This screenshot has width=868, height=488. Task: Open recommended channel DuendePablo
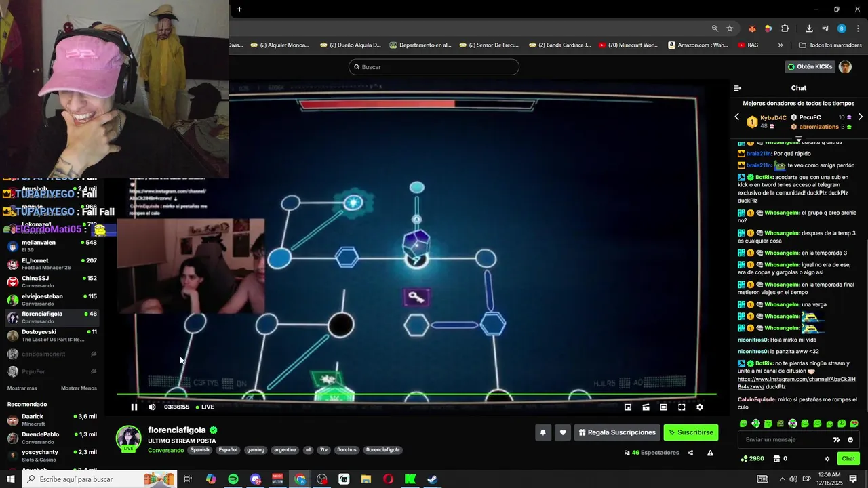point(52,438)
